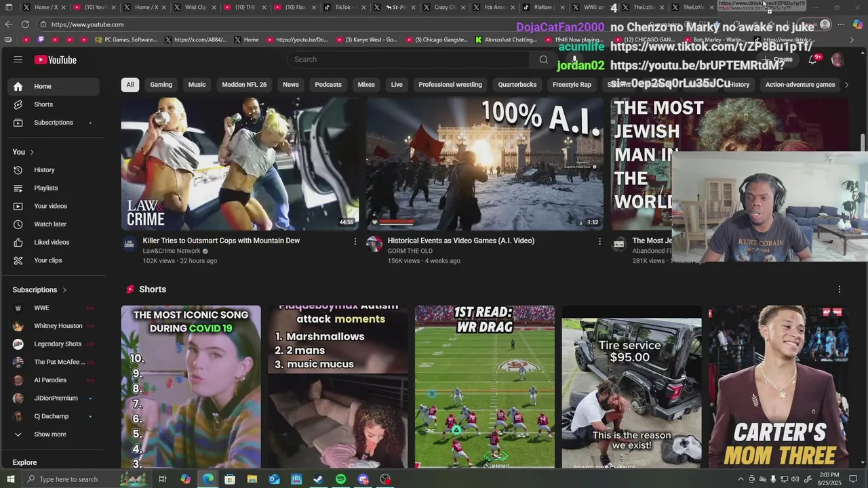868x488 pixels.
Task: Open Historical Events as Video Games title
Action: click(x=461, y=241)
